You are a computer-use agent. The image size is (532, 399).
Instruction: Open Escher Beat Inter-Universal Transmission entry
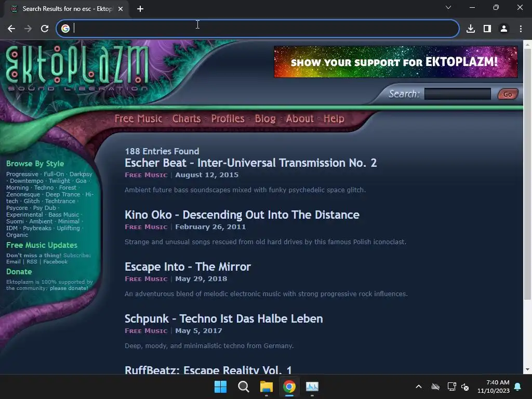tap(251, 163)
